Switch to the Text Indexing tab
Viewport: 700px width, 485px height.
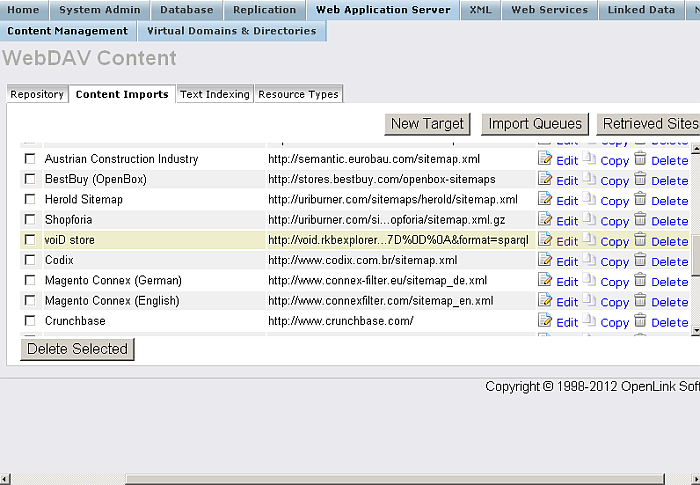(215, 94)
